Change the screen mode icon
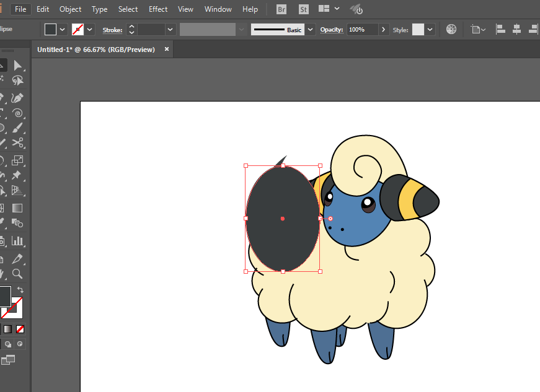Viewport: 540px width, 392px height. [8, 360]
